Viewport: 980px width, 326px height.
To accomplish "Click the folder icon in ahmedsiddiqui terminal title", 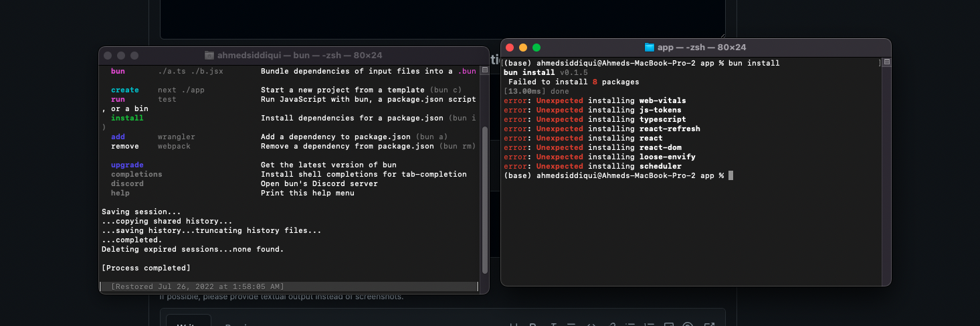I will click(209, 56).
